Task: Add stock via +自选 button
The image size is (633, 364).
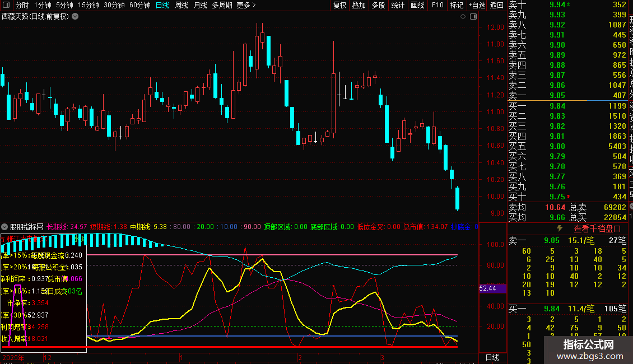Action: click(477, 5)
